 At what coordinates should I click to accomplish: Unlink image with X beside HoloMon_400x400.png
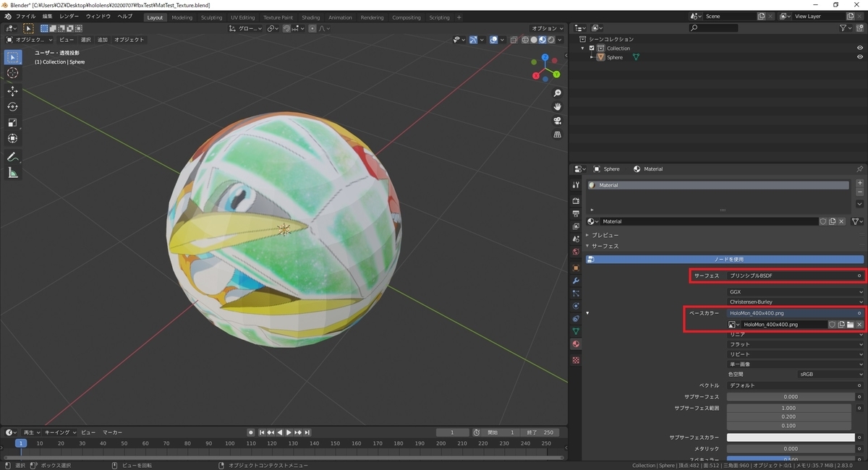pyautogui.click(x=859, y=325)
